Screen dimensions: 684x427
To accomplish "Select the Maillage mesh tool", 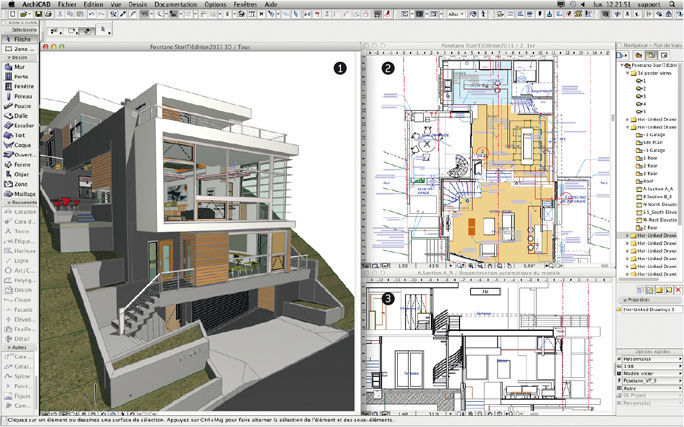I will click(x=19, y=194).
